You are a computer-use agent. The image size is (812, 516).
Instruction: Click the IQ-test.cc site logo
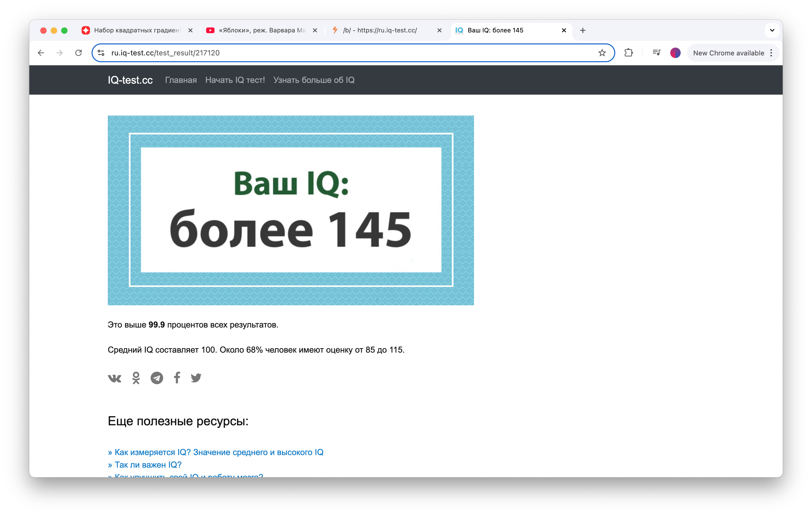[130, 80]
